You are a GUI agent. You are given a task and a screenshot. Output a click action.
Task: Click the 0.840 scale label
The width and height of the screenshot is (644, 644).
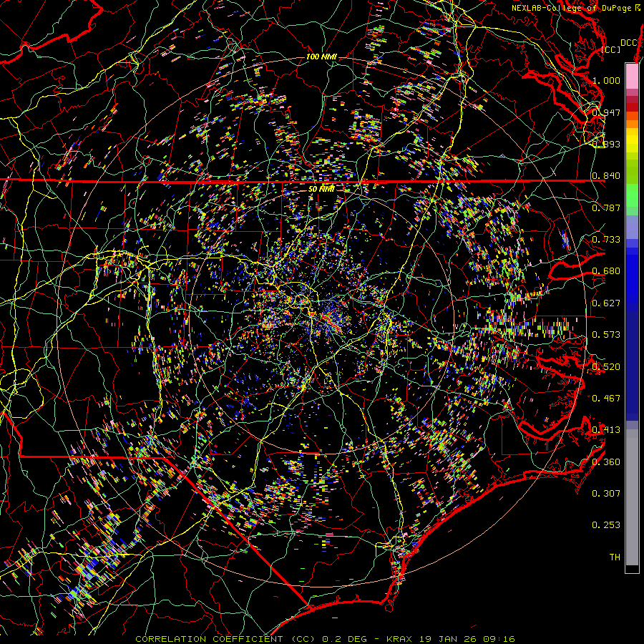[x=606, y=176]
